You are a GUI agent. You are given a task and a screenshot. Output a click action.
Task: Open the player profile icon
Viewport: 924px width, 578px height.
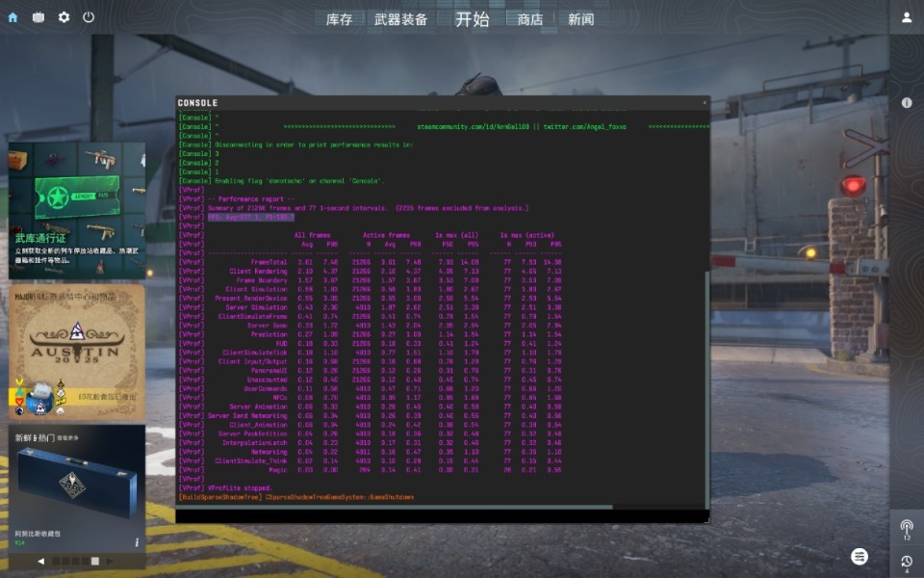coord(907,17)
